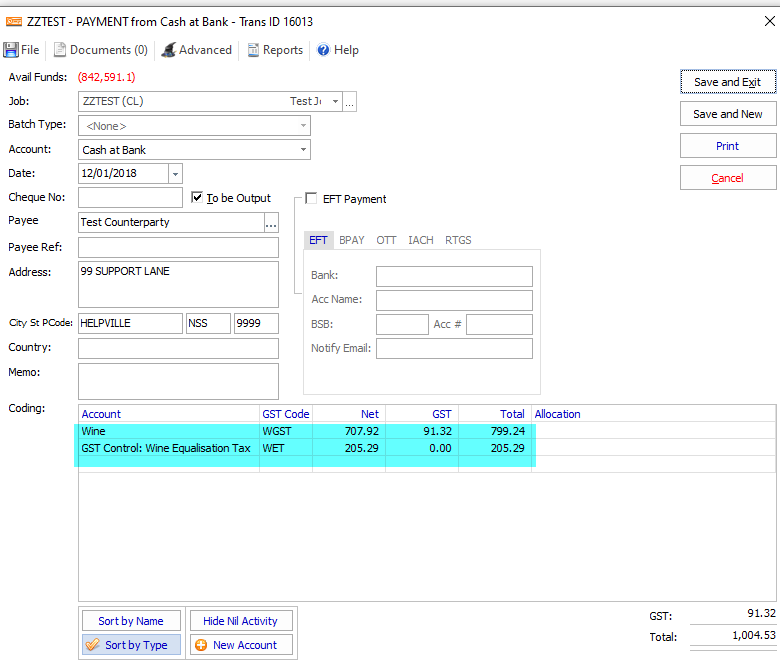780x660 pixels.
Task: Select the Wine row in Coding grid
Action: (x=168, y=431)
